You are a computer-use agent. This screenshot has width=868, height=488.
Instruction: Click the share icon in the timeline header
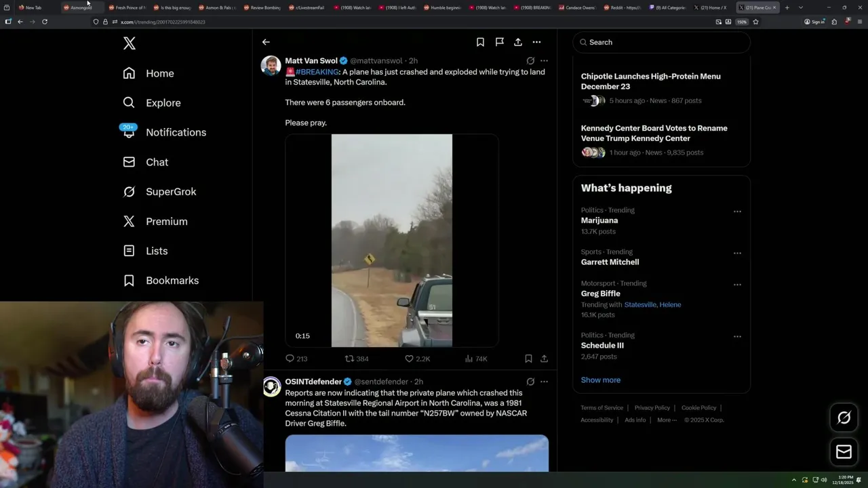[518, 42]
